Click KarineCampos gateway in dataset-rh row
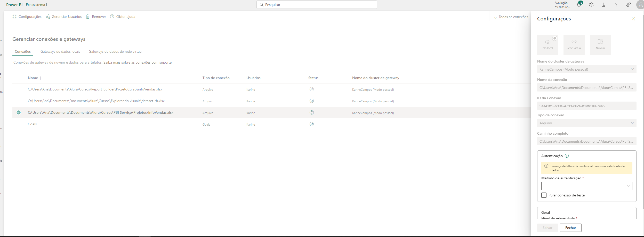The height and width of the screenshot is (237, 644). 373,101
